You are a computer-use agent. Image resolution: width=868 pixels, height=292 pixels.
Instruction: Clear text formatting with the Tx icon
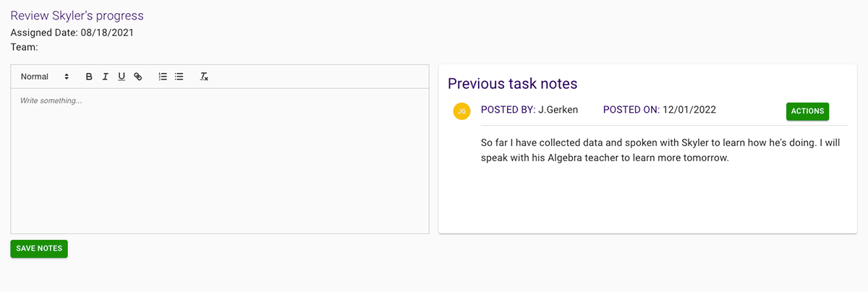pos(204,77)
